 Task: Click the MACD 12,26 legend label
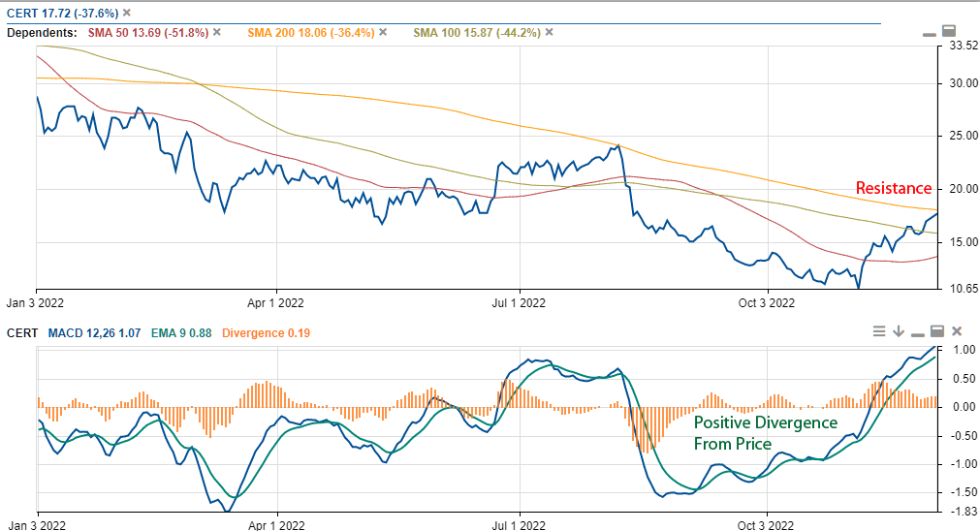tap(94, 332)
